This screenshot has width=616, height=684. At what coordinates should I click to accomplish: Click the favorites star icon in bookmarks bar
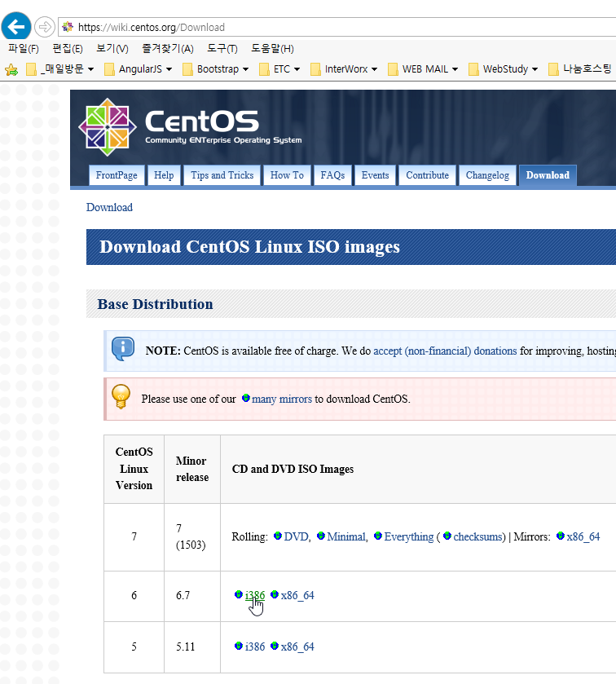coord(11,69)
